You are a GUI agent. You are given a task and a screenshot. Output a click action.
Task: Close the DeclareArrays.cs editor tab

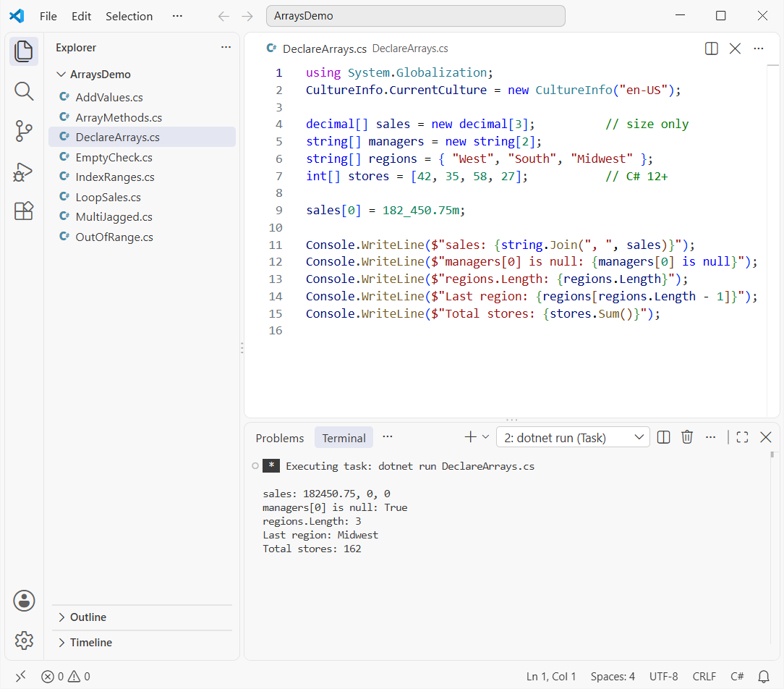[x=735, y=48]
